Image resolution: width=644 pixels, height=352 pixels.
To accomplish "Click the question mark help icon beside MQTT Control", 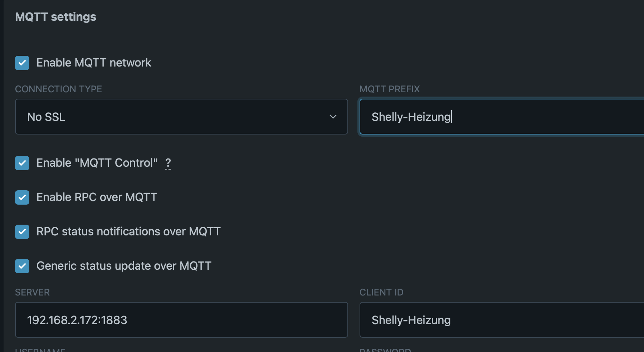I will [x=168, y=163].
